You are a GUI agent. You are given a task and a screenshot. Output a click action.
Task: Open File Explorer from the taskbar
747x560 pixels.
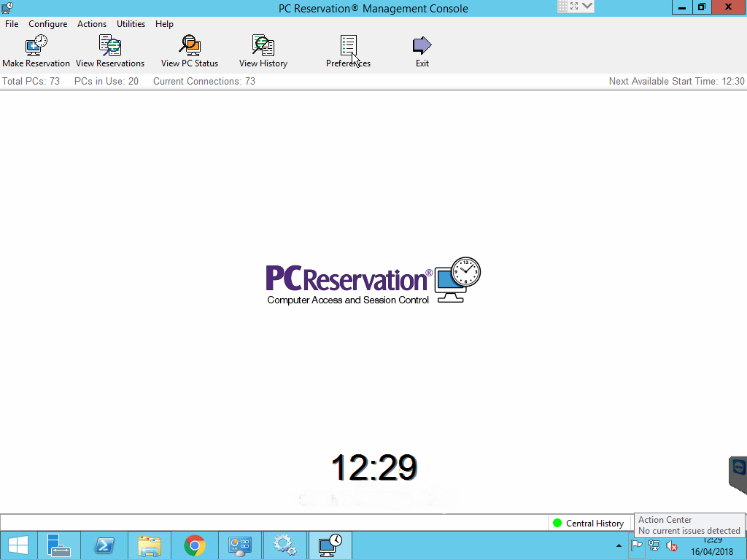(149, 545)
